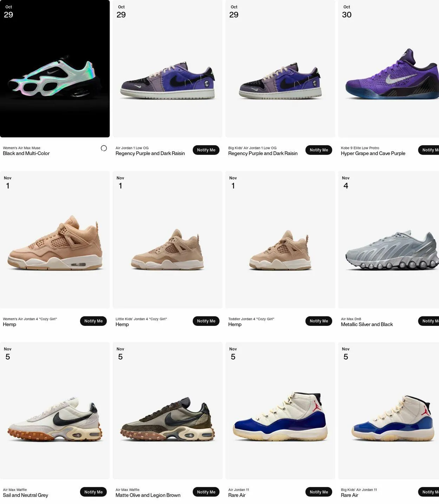Select the silver Air Max Dn8 shoe image
This screenshot has height=504, width=439.
point(388,240)
